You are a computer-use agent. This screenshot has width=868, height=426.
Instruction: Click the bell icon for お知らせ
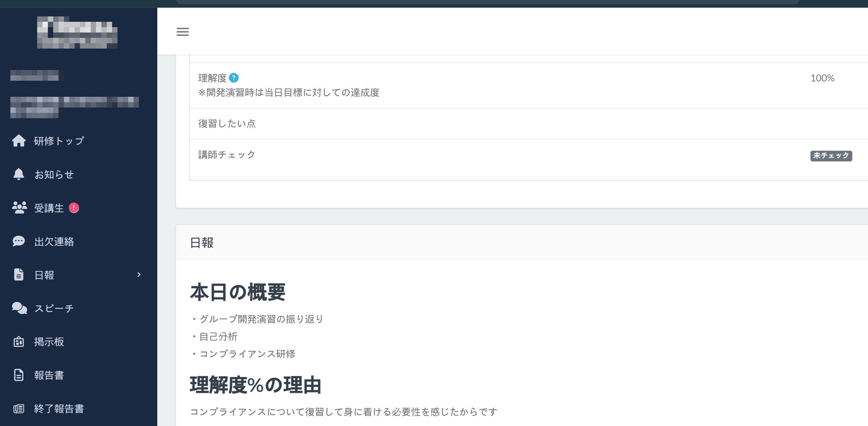click(19, 174)
